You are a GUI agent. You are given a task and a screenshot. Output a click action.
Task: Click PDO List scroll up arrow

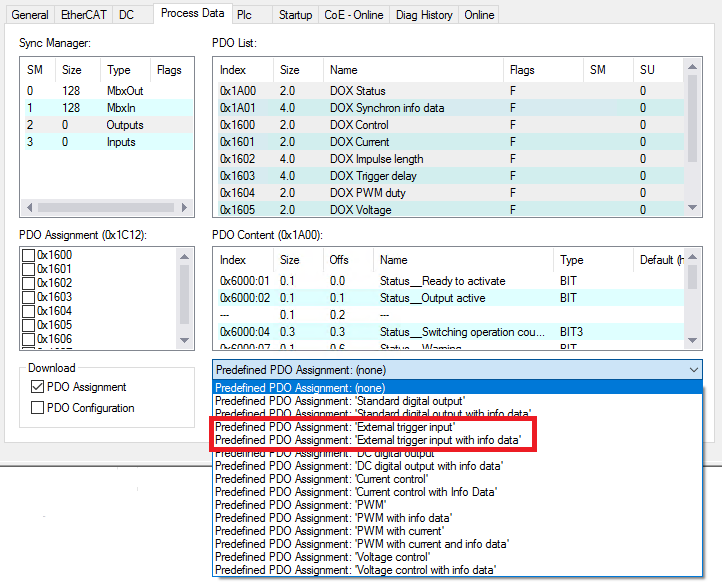pos(692,67)
